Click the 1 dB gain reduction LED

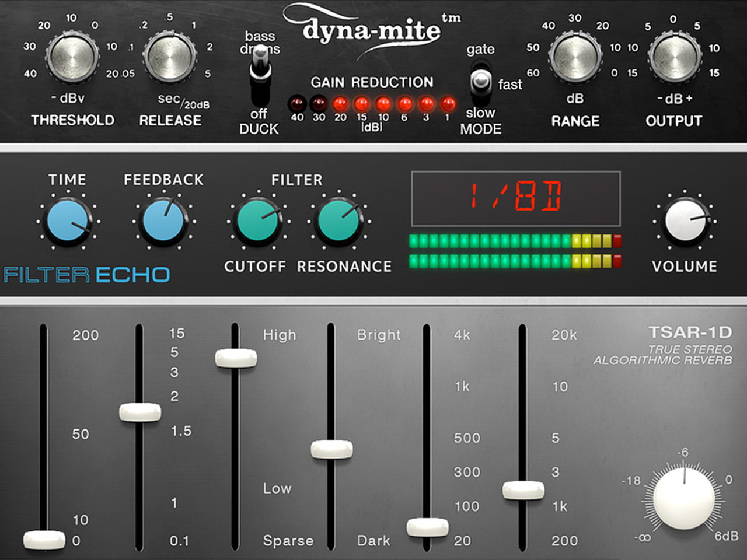[x=448, y=104]
